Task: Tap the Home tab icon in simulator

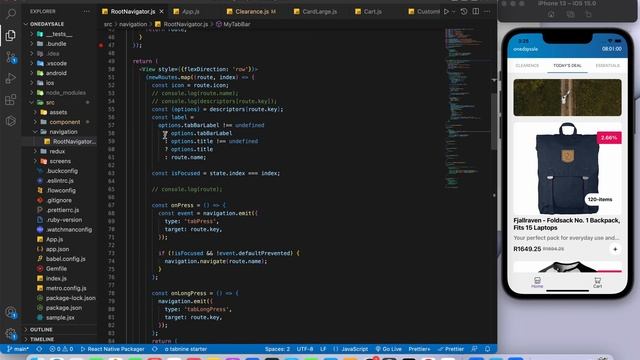Action: point(537,282)
